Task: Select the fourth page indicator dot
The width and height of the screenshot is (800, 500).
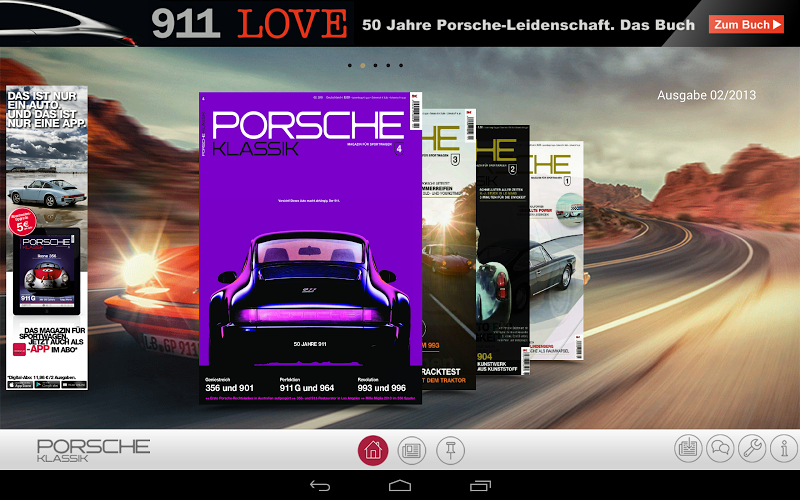Action: click(388, 65)
